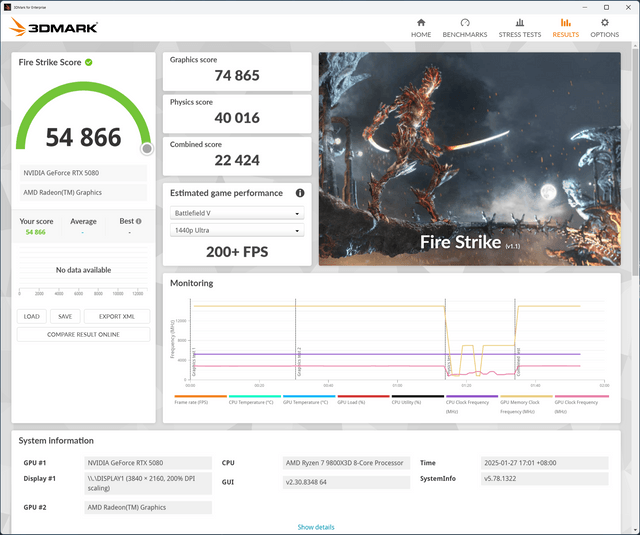Click the BENCHMARKS menu label
640x535 pixels.
pyautogui.click(x=465, y=35)
